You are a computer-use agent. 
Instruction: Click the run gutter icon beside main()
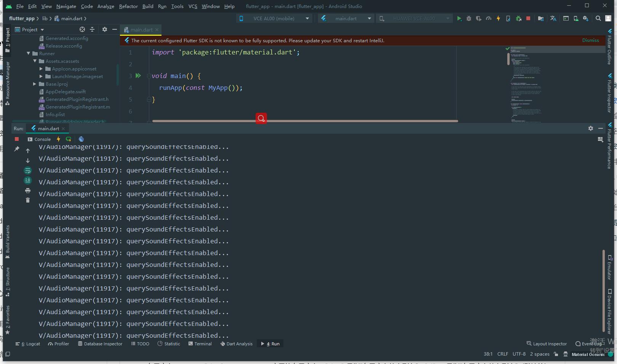(x=138, y=76)
